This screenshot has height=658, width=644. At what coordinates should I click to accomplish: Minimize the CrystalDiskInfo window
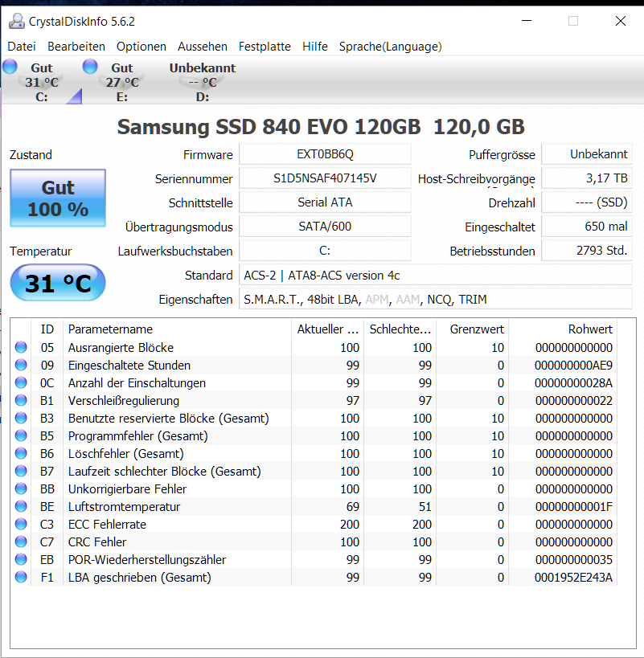[x=527, y=21]
